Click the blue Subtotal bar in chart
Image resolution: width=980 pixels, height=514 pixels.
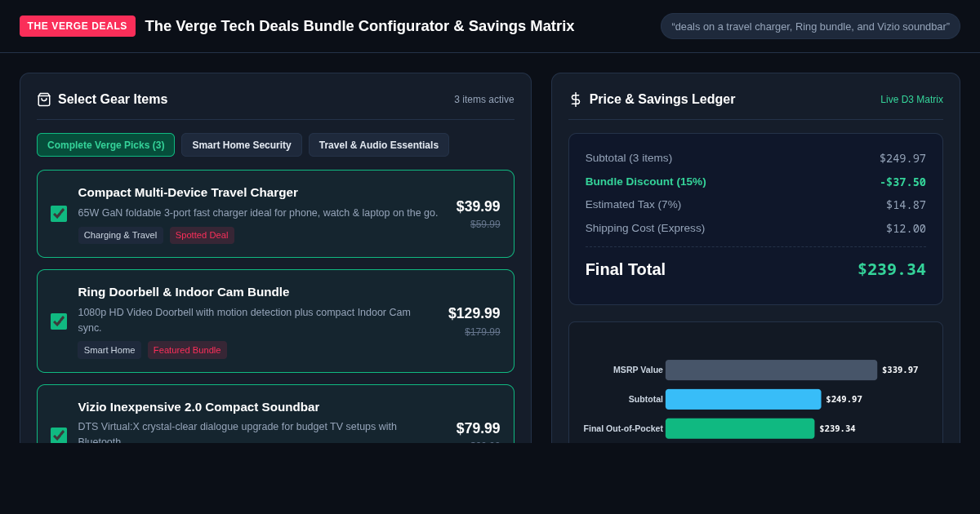point(743,399)
